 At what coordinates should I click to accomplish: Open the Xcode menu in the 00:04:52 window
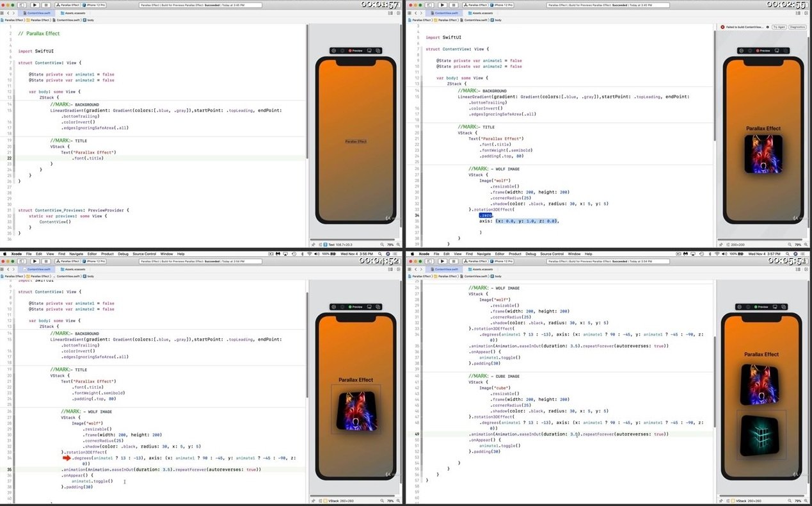[x=16, y=254]
